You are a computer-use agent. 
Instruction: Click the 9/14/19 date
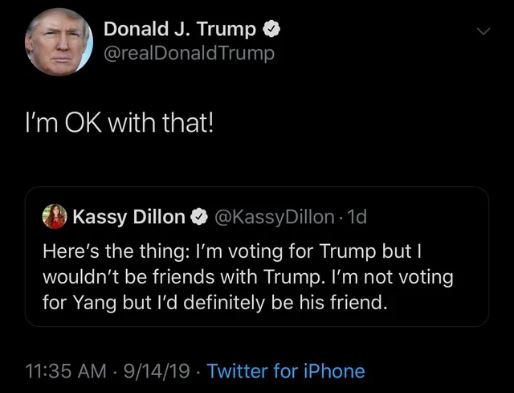click(157, 371)
